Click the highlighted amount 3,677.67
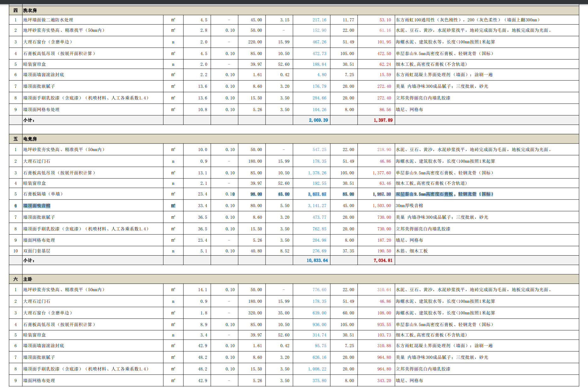588x390 pixels. click(317, 194)
